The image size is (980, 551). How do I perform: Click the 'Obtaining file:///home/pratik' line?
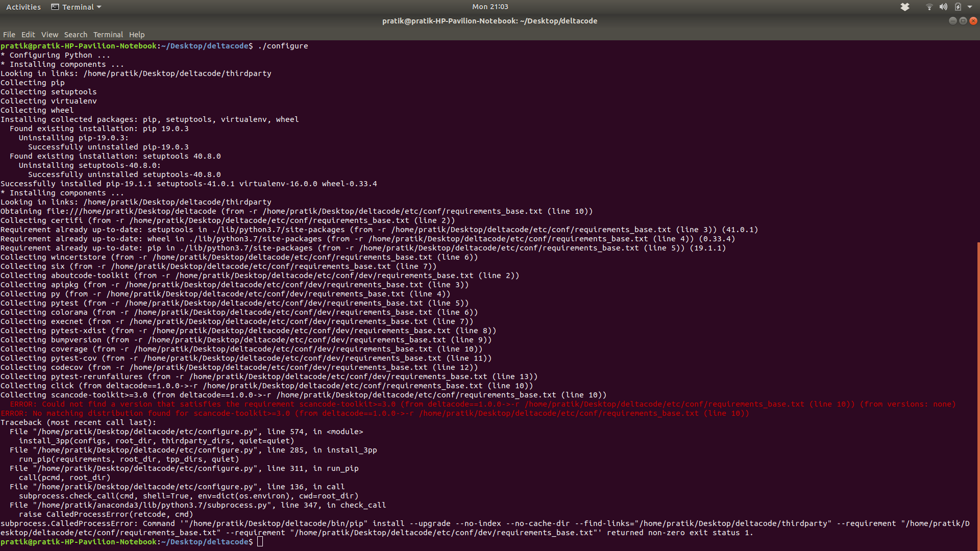click(297, 211)
